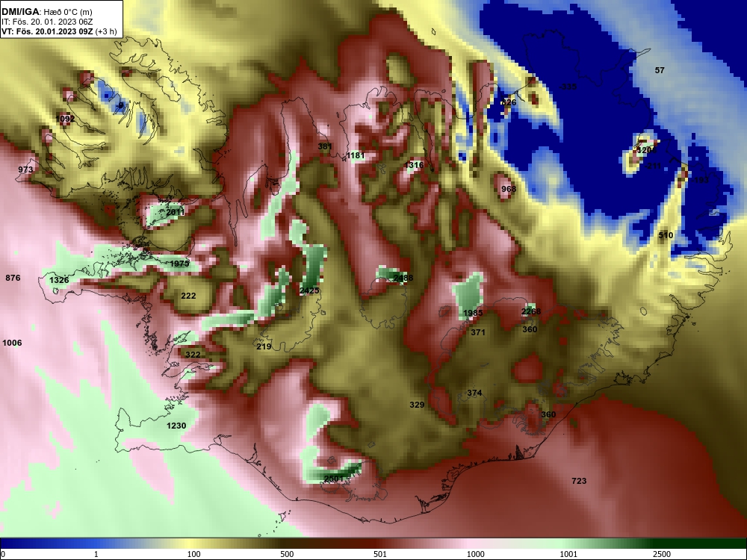Click the legend tick label 500
Image resolution: width=747 pixels, height=560 pixels.
click(287, 554)
